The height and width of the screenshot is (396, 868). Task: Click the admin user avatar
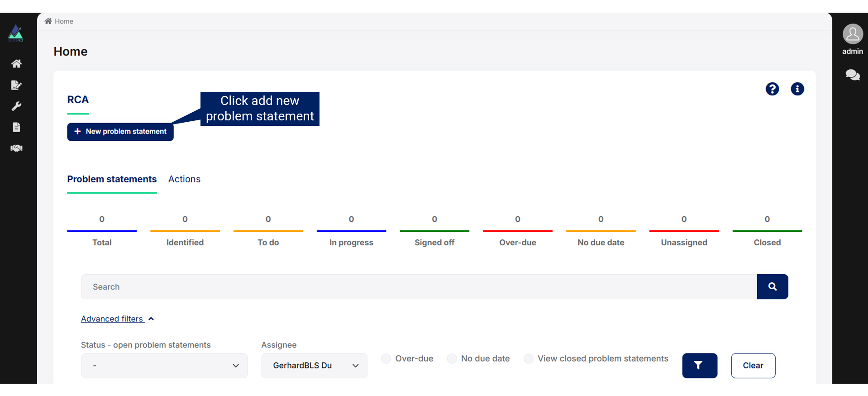(852, 34)
